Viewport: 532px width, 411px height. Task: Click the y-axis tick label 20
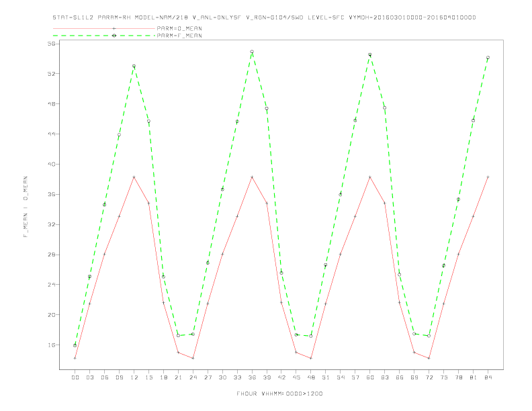52,315
